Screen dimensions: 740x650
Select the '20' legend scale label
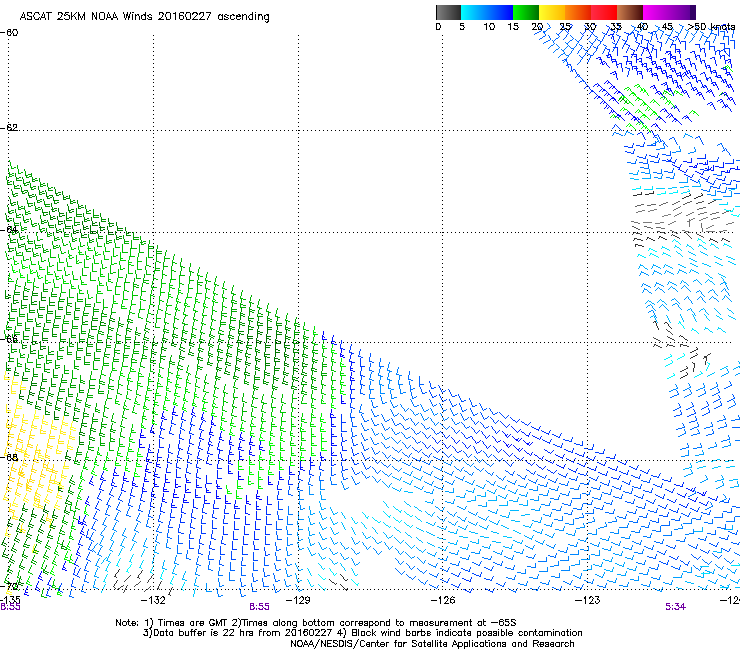tap(538, 27)
